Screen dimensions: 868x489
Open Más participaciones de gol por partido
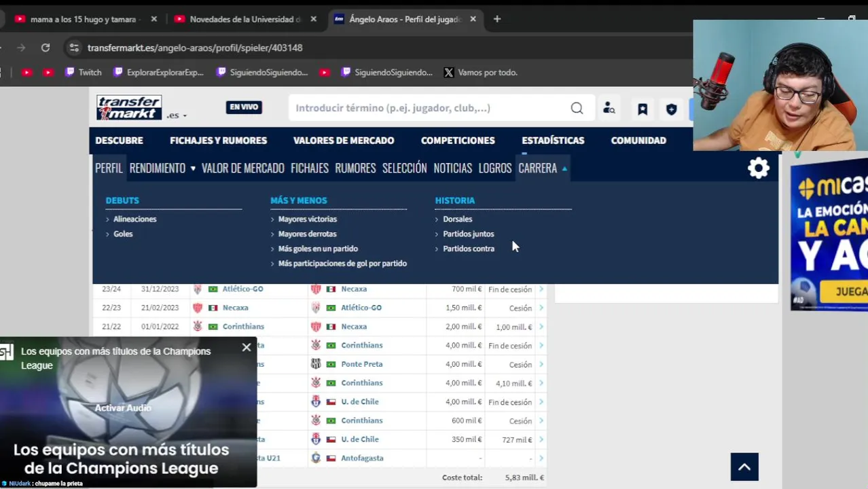(x=342, y=264)
